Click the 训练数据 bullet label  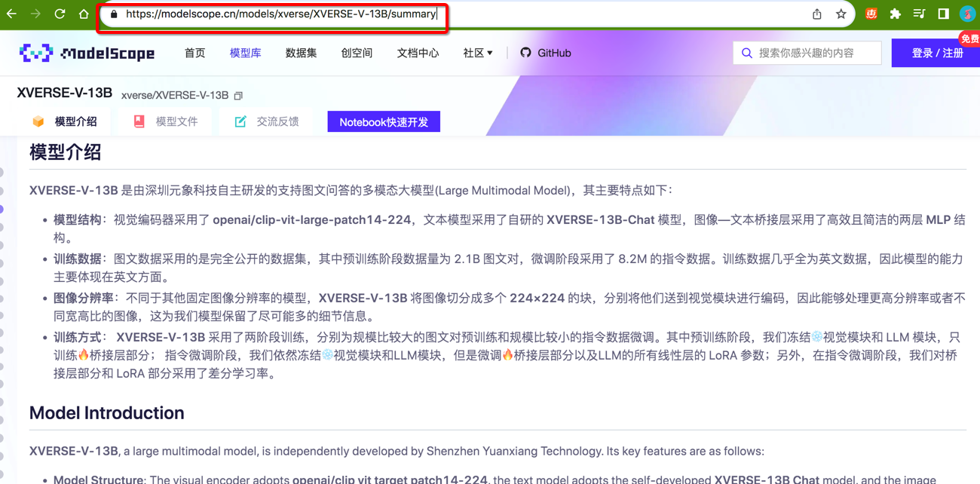pyautogui.click(x=77, y=259)
